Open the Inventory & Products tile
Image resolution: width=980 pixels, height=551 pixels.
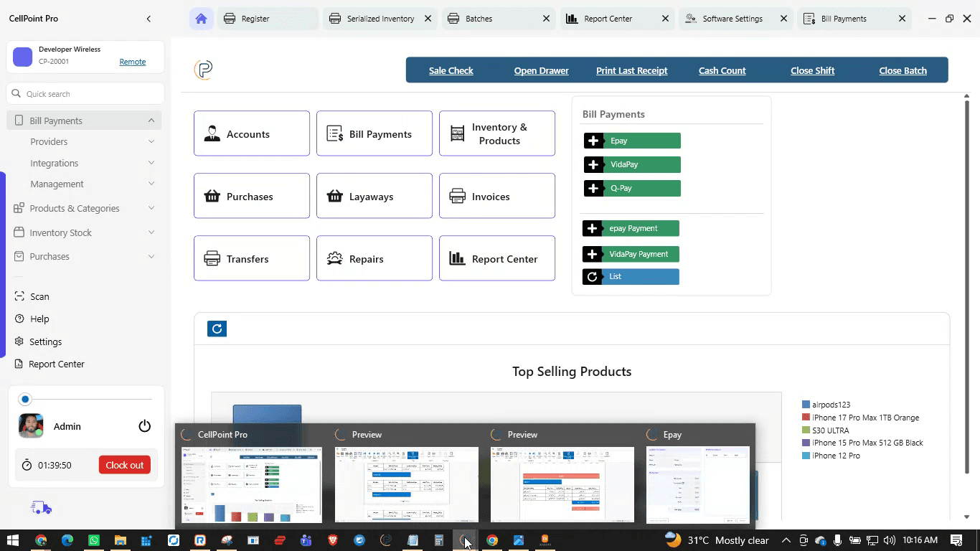(x=497, y=133)
